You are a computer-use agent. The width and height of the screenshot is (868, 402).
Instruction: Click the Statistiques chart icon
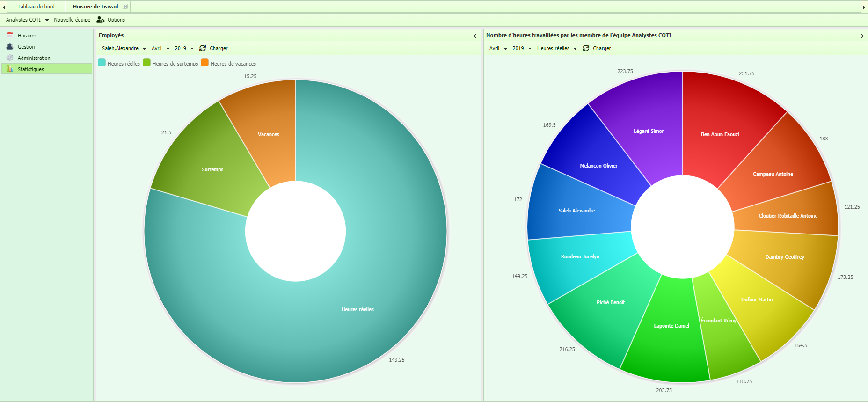10,69
